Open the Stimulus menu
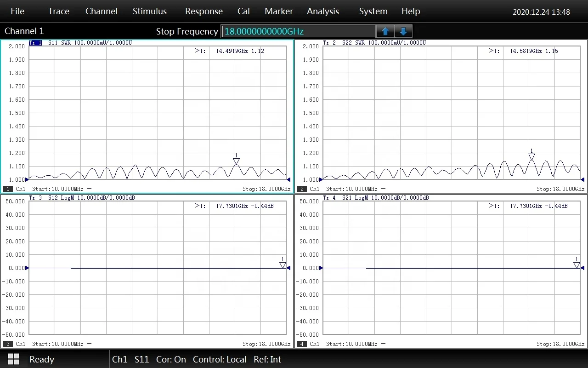The height and width of the screenshot is (368, 588). click(x=150, y=11)
